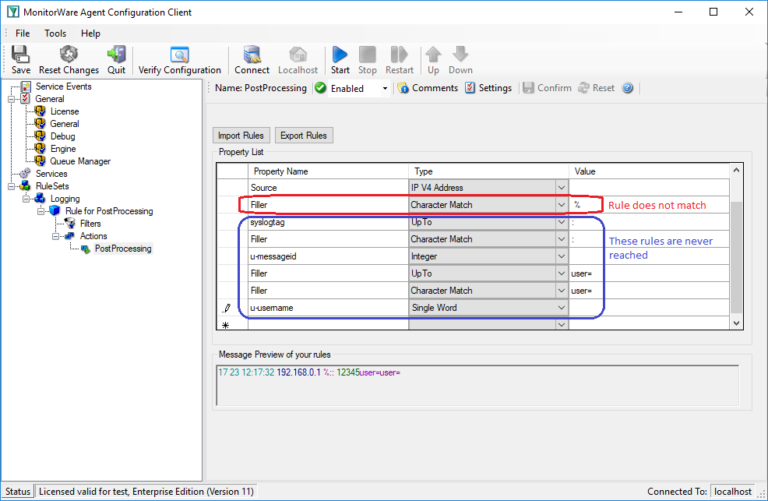Viewport: 768px width, 501px height.
Task: Select Queue Manager in the tree
Action: coord(80,161)
